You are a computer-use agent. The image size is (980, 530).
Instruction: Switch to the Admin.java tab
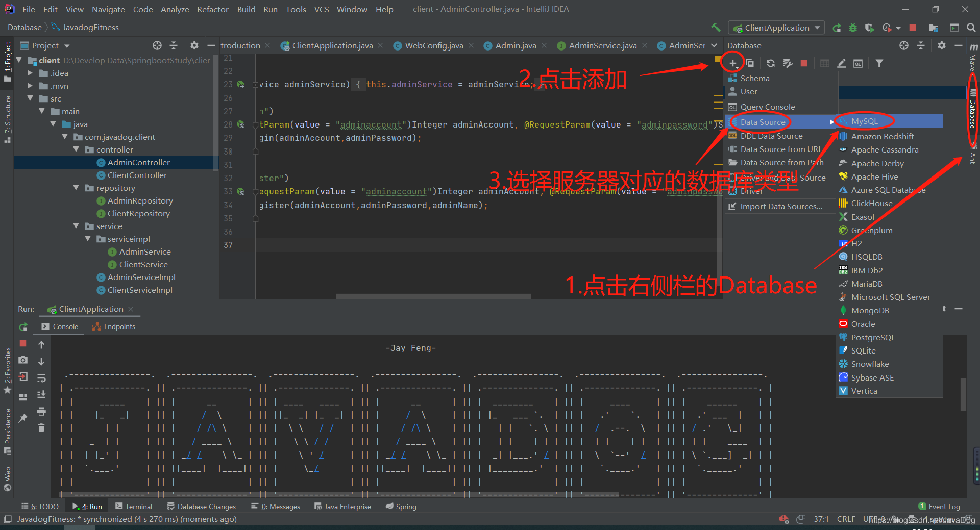516,45
